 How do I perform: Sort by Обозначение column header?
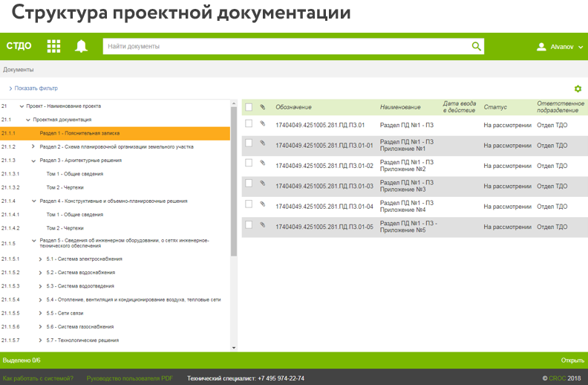tap(293, 107)
